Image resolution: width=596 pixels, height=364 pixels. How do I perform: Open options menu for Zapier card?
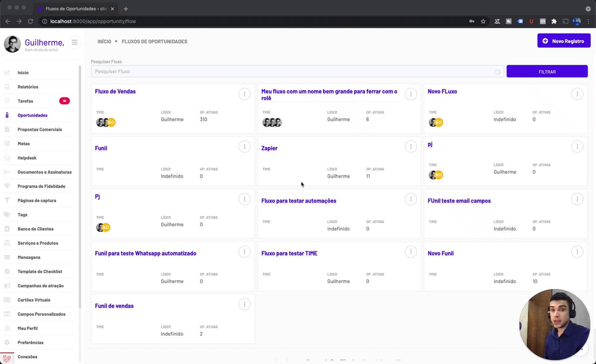(x=411, y=147)
